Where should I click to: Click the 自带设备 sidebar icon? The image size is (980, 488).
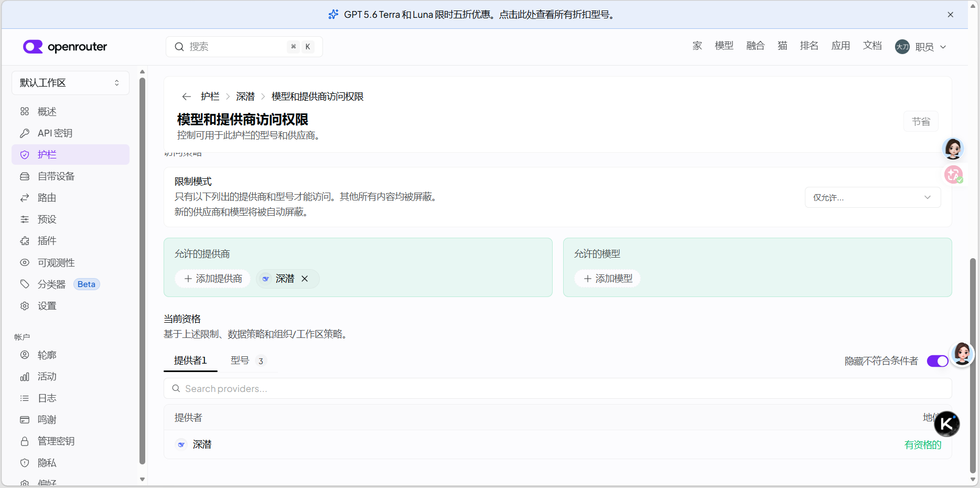click(x=25, y=176)
